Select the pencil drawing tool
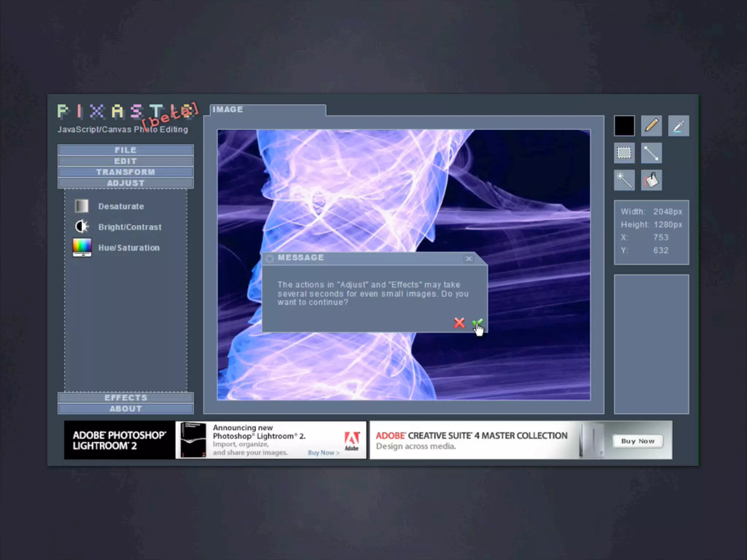 (x=651, y=126)
